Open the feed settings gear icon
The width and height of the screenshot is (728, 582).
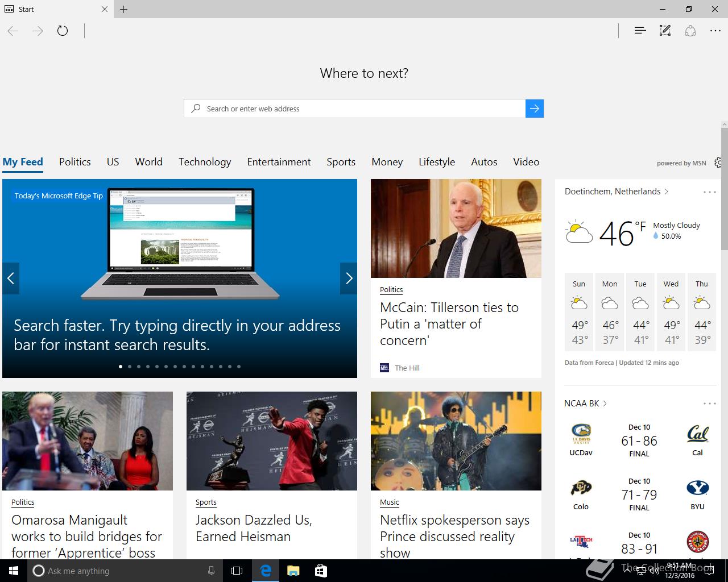719,163
